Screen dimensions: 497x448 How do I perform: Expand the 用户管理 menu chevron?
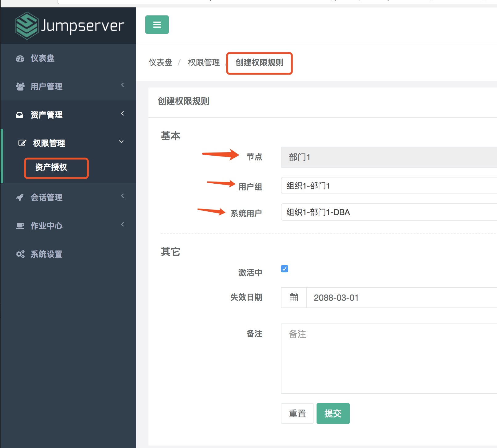pos(123,85)
